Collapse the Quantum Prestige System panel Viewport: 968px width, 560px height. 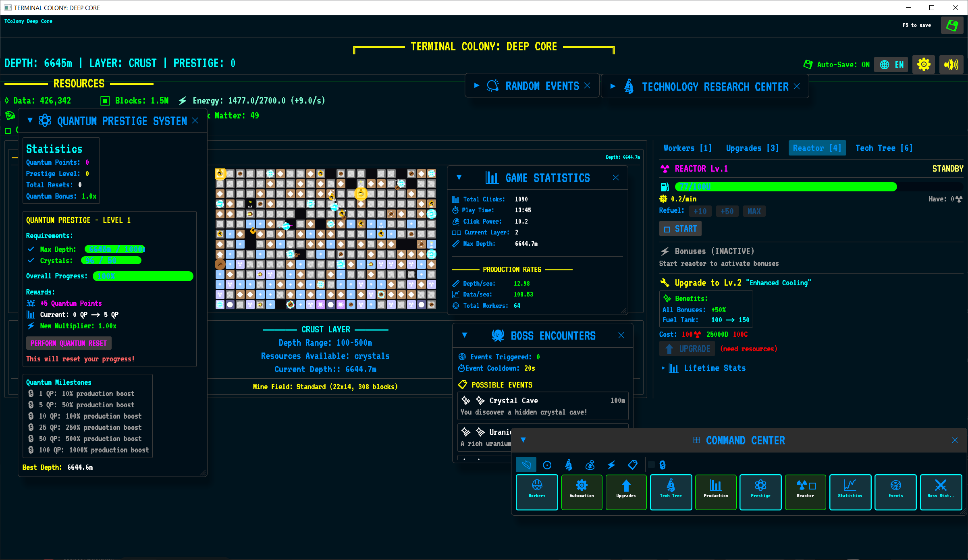tap(29, 120)
